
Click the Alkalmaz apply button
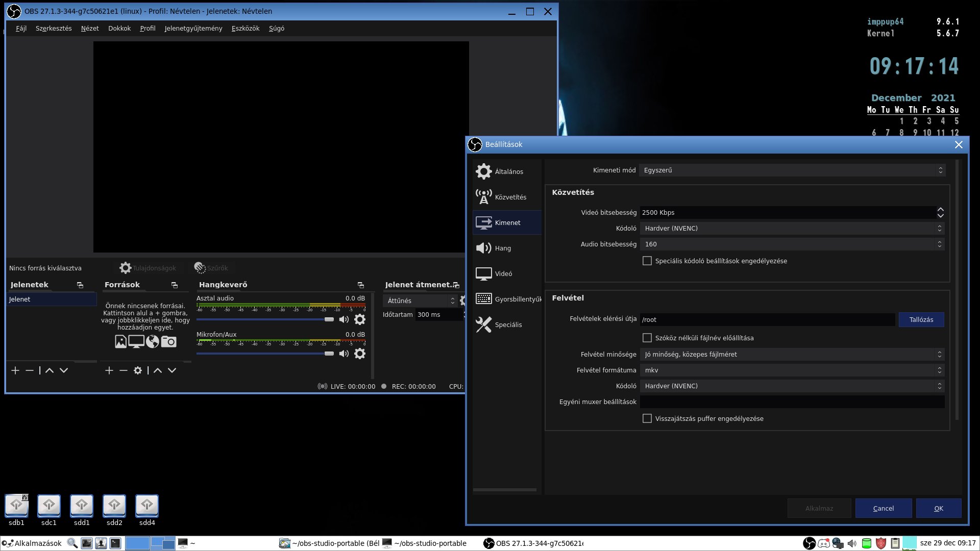[819, 509]
